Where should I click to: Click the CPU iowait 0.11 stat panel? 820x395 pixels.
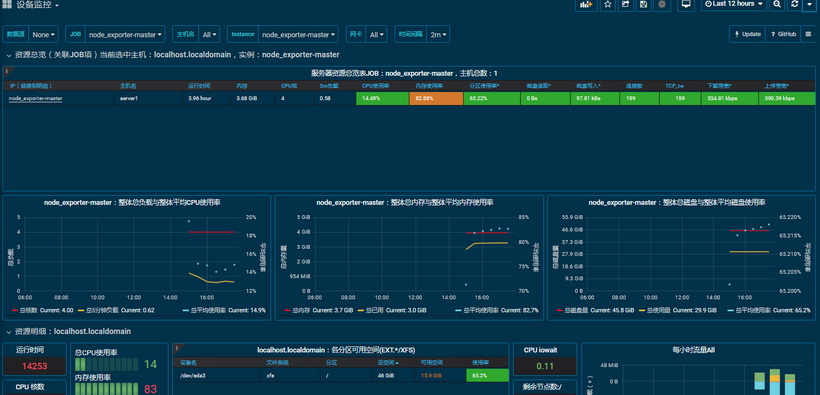click(545, 358)
